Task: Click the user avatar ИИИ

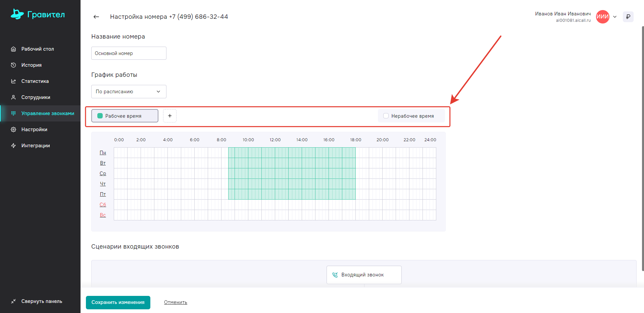Action: (x=602, y=17)
